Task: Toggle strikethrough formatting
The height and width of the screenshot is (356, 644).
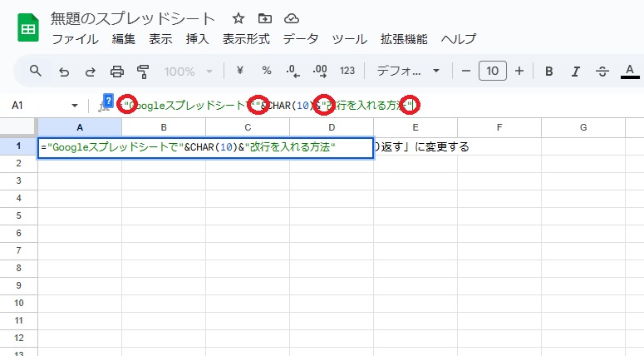Action: point(602,72)
